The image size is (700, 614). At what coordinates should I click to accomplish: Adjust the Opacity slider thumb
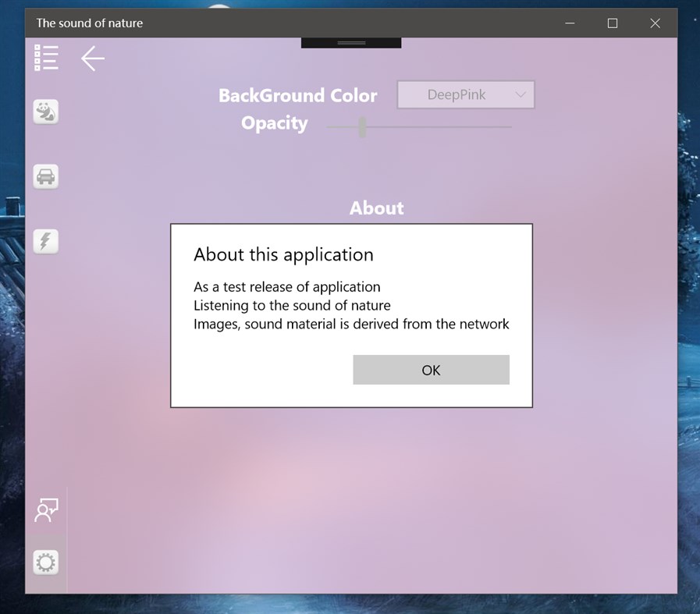coord(363,127)
